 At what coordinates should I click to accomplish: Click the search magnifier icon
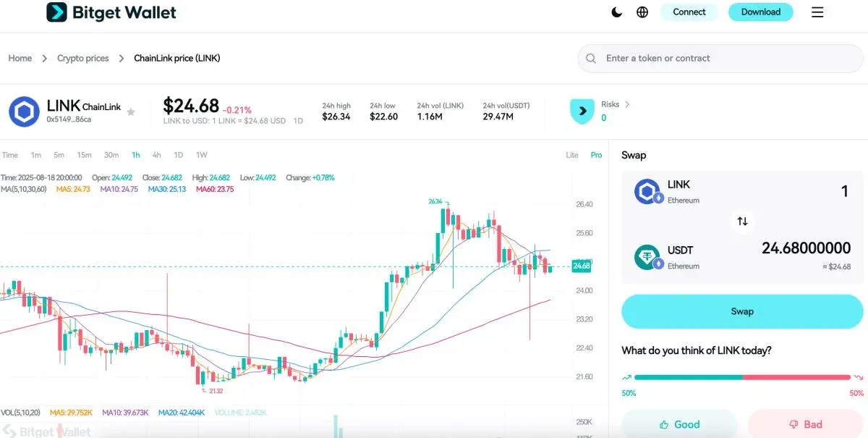[590, 58]
